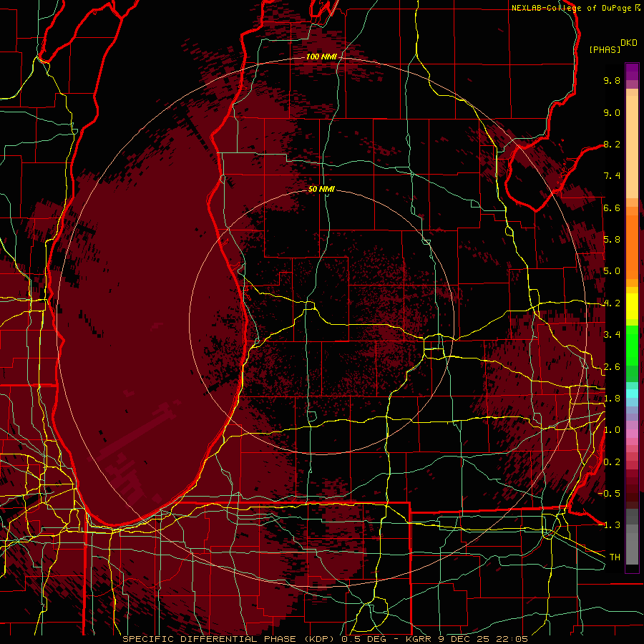644x644 pixels.
Task: Click the 8.2 scale value
Action: [x=612, y=144]
